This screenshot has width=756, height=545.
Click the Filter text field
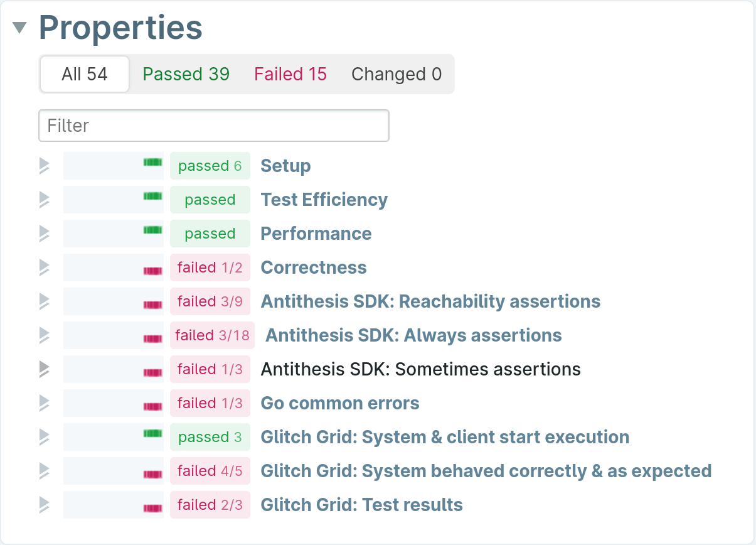(x=214, y=126)
